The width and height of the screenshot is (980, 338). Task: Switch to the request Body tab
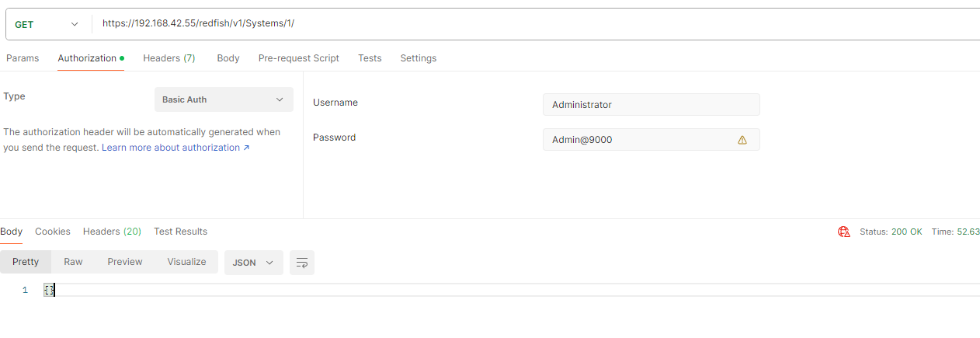tap(228, 58)
